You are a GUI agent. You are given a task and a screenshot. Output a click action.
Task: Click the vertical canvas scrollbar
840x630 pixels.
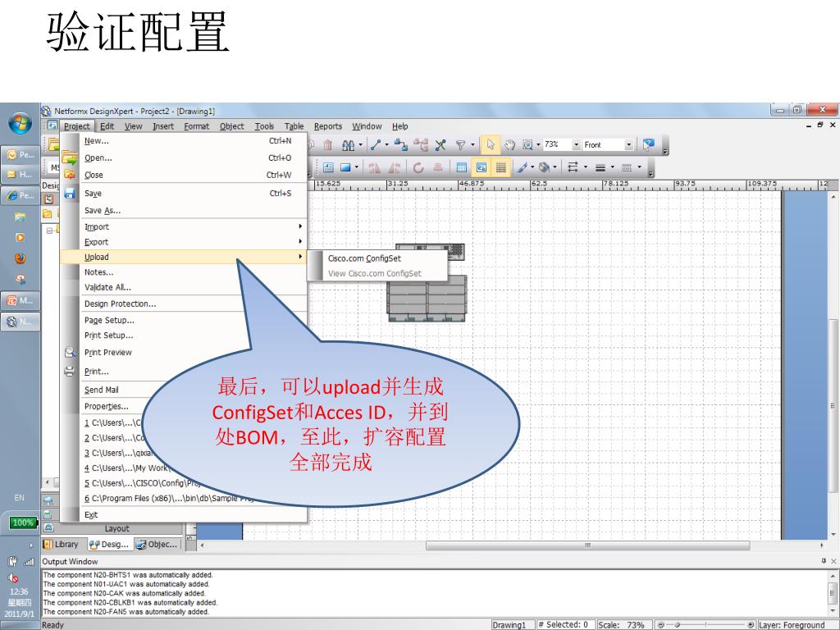coord(833,405)
